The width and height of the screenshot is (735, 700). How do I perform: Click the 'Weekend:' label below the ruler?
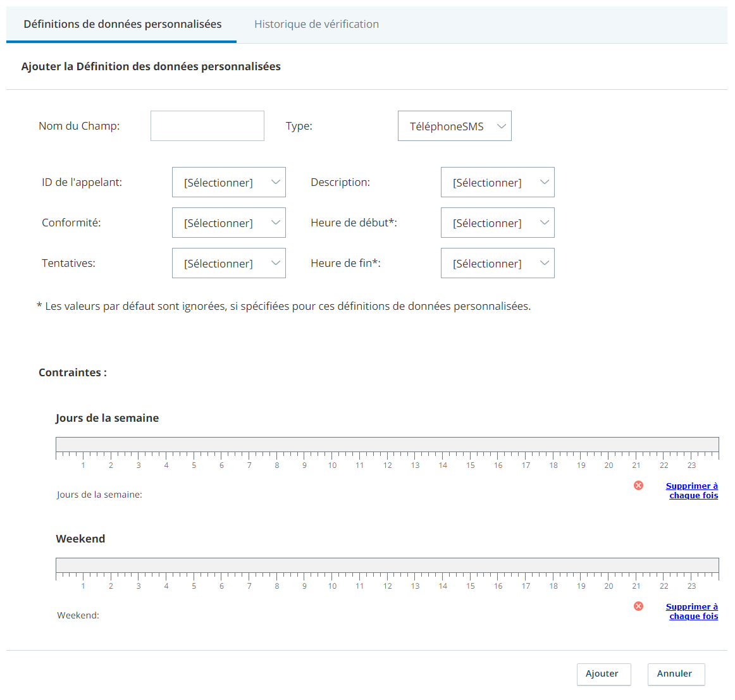pos(78,615)
